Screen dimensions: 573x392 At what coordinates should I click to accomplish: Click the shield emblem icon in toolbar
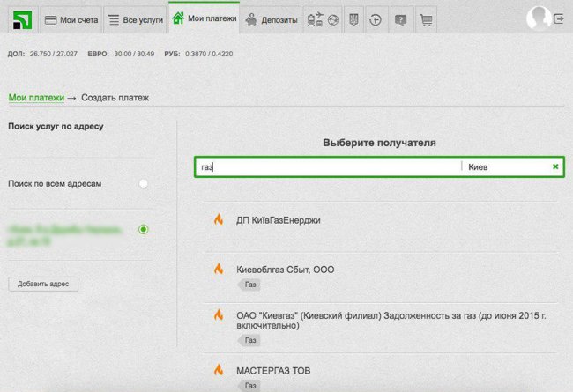pyautogui.click(x=353, y=19)
